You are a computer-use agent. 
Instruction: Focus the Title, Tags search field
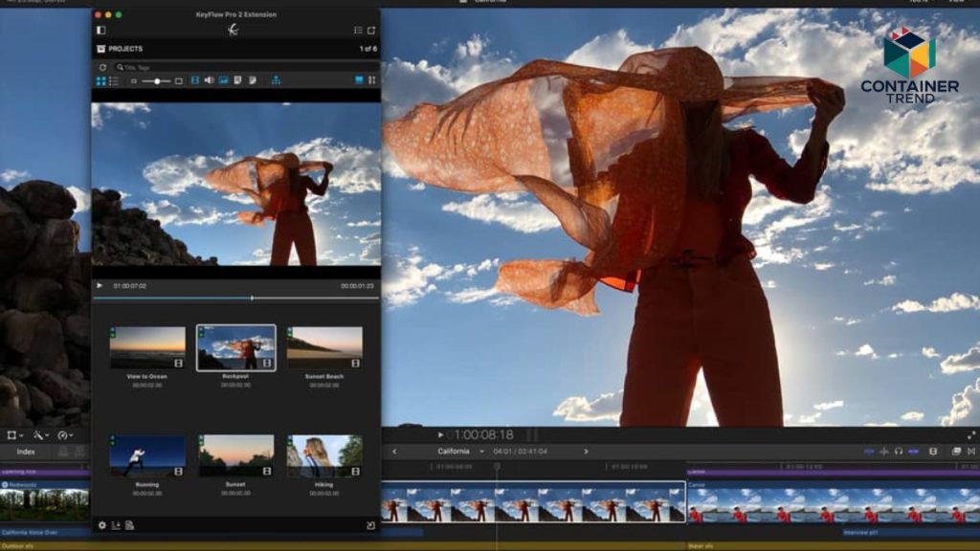247,67
